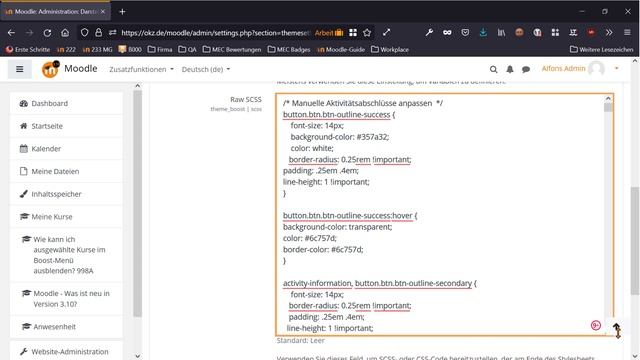Expand Zusatzfunktionen menu
This screenshot has width=640, height=360.
(x=141, y=69)
